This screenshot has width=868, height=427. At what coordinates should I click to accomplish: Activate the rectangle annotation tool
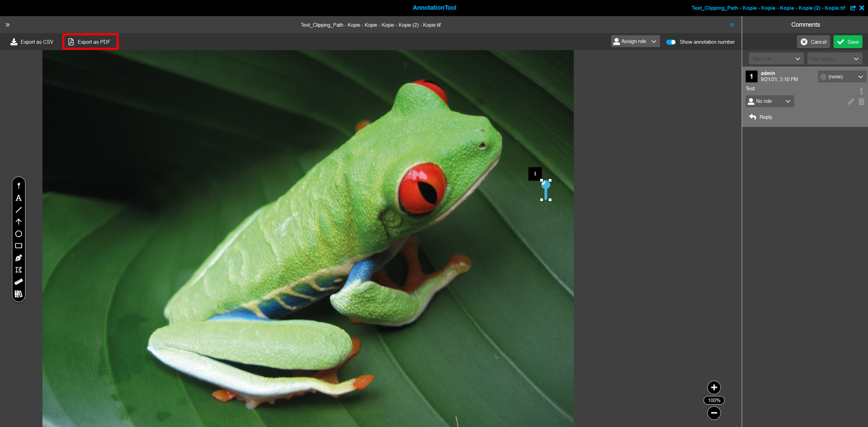point(18,245)
